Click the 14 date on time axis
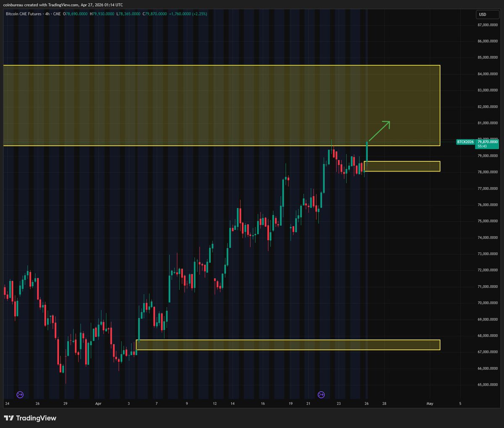This screenshot has width=504, height=428. click(231, 404)
